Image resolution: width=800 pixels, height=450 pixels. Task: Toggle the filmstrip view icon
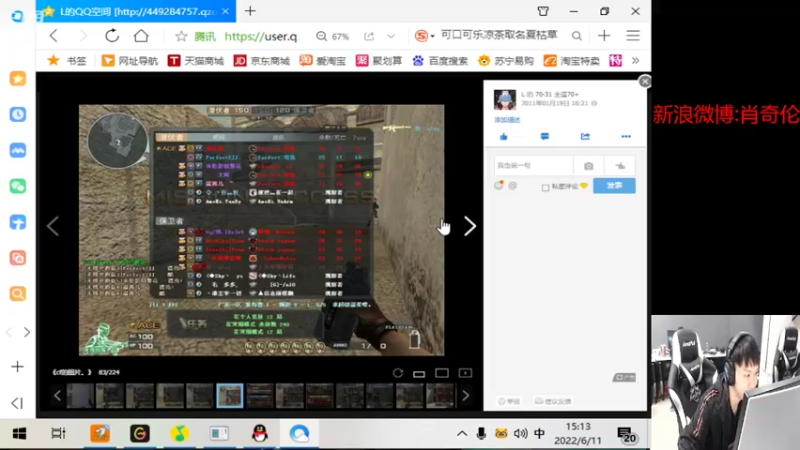419,373
